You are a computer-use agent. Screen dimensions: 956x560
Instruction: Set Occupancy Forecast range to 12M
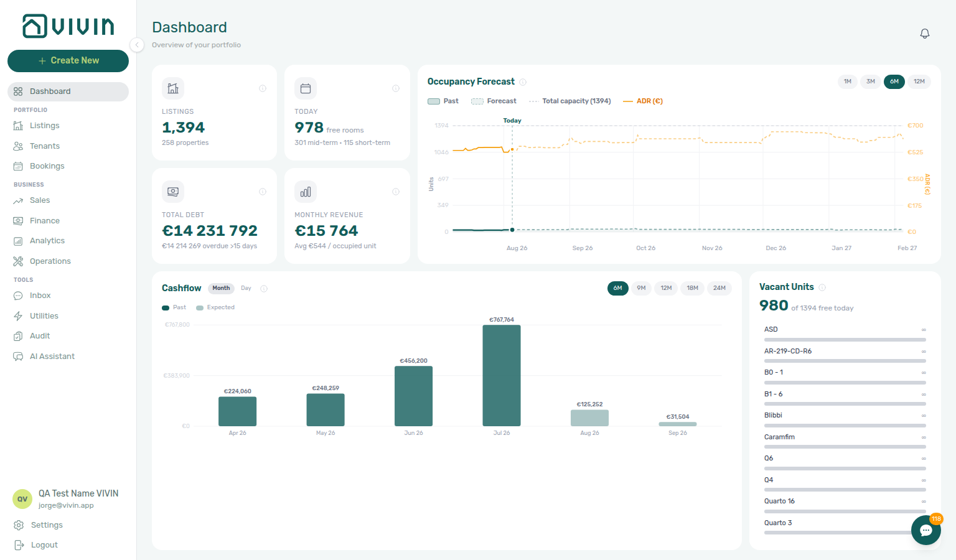[x=919, y=82]
